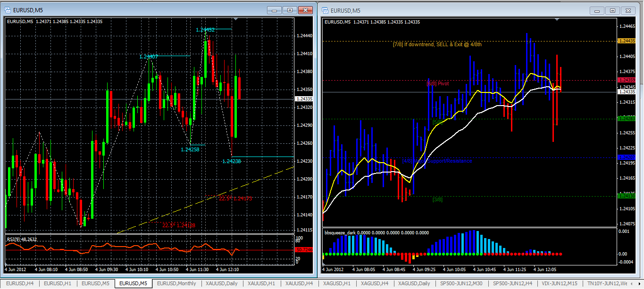Switch to the EURUSD,H1 chart tab

[57, 283]
